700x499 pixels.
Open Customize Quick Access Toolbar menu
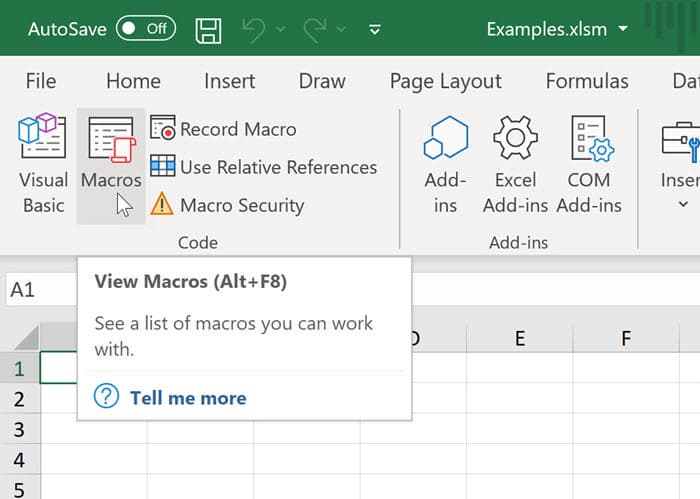(375, 29)
